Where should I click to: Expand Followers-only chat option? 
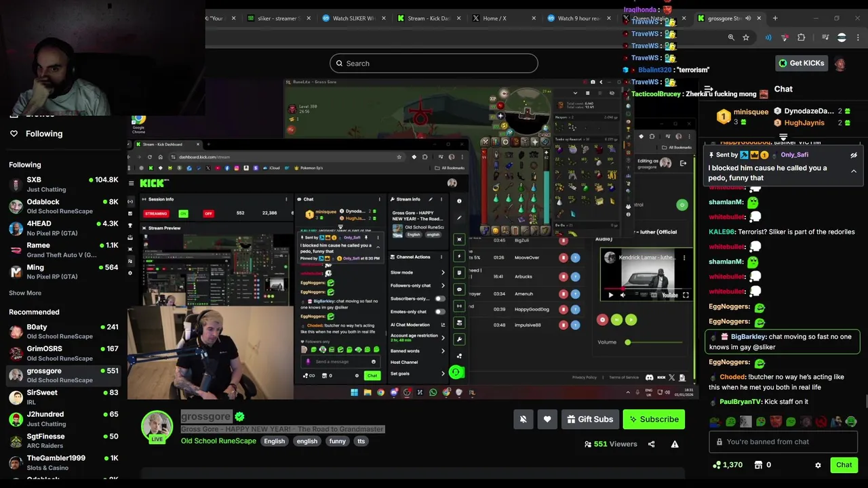[x=443, y=285]
